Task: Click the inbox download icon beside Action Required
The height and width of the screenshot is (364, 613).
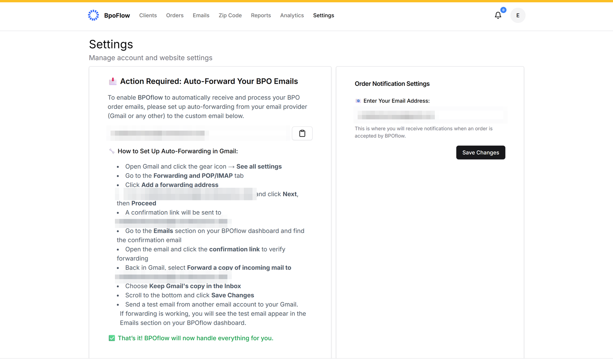Action: coord(113,81)
